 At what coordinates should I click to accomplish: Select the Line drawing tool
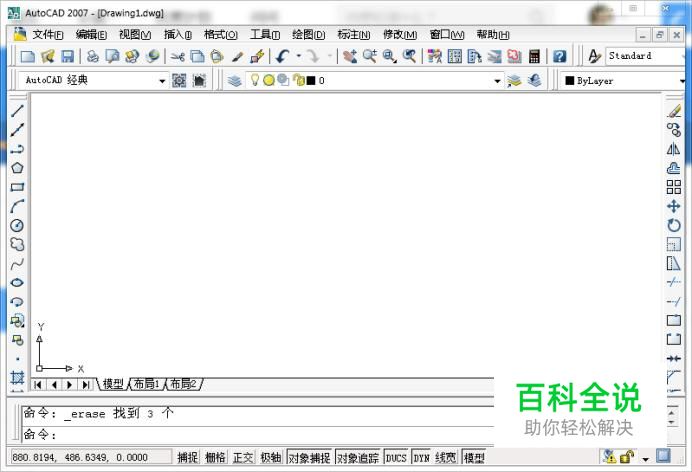click(17, 110)
